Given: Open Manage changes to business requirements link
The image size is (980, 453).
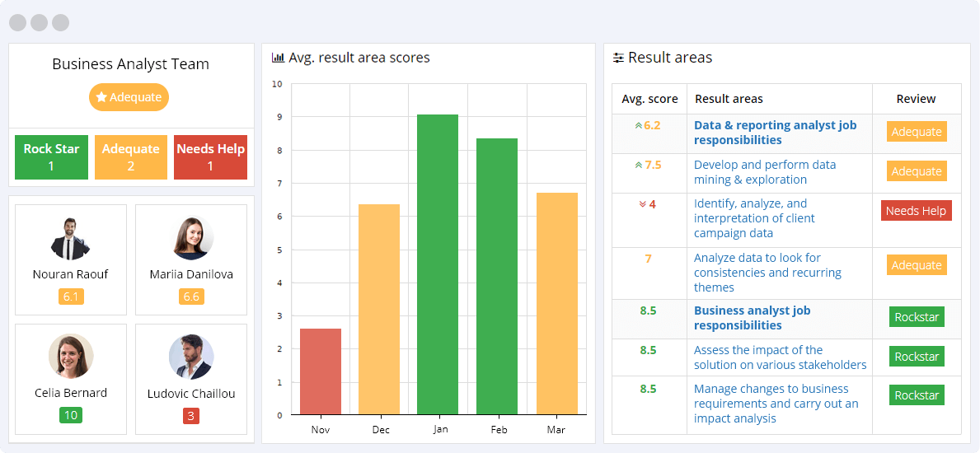Looking at the screenshot, I should coord(776,404).
